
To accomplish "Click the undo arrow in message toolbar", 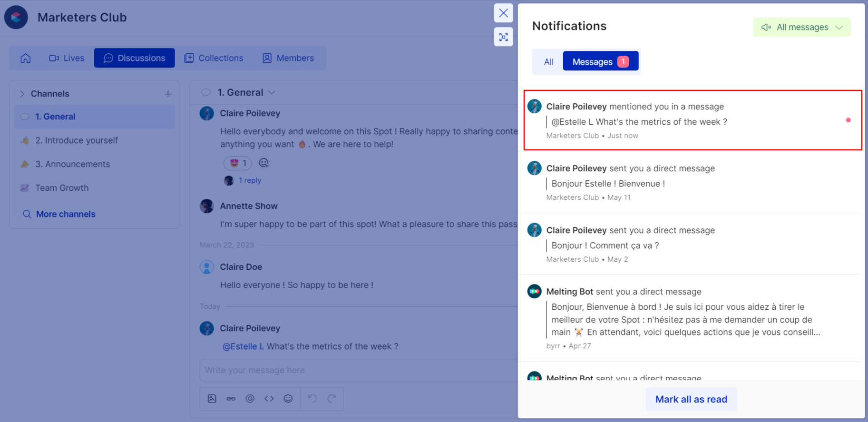I will coord(312,399).
